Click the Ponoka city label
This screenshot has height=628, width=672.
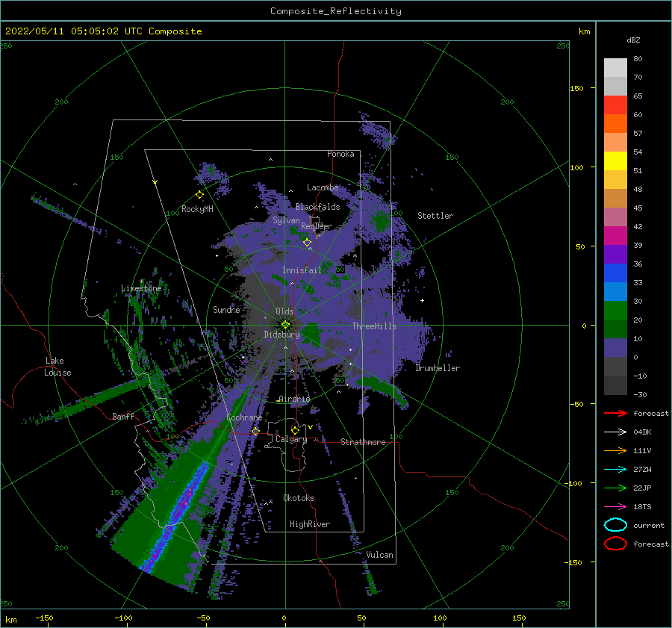pyautogui.click(x=340, y=154)
